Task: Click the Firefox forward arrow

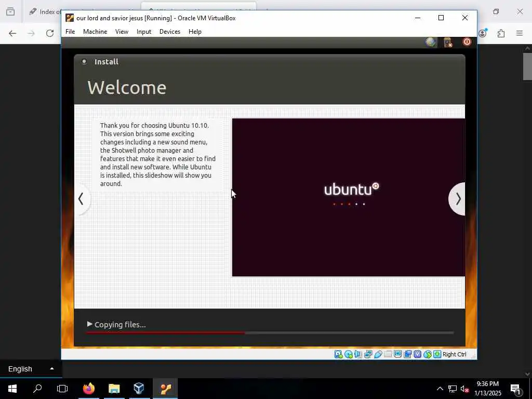Action: coord(31,33)
